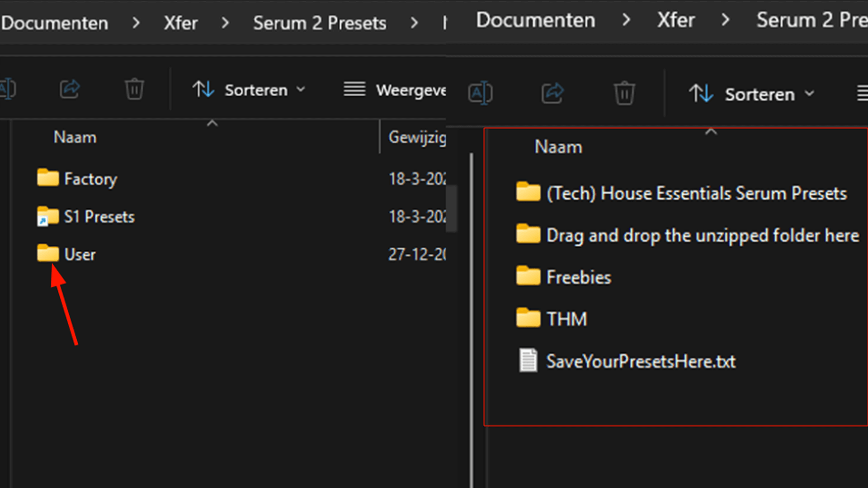The image size is (868, 488).
Task: Open the User folder marked by the arrow
Action: pyautogui.click(x=80, y=254)
